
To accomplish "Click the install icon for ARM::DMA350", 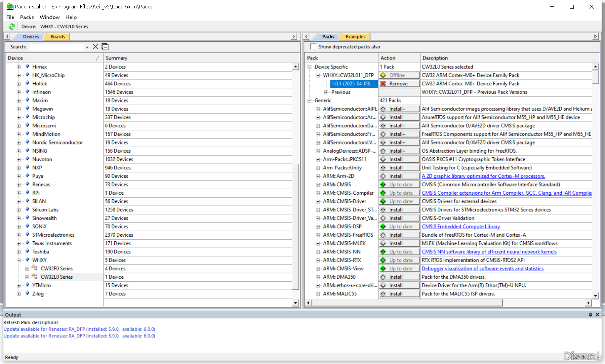I will (x=383, y=277).
